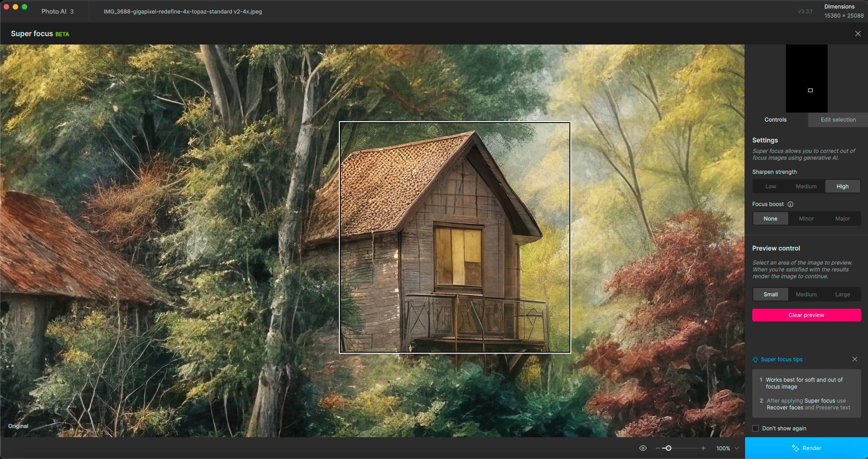Click the Render button
Image resolution: width=868 pixels, height=459 pixels.
click(806, 448)
